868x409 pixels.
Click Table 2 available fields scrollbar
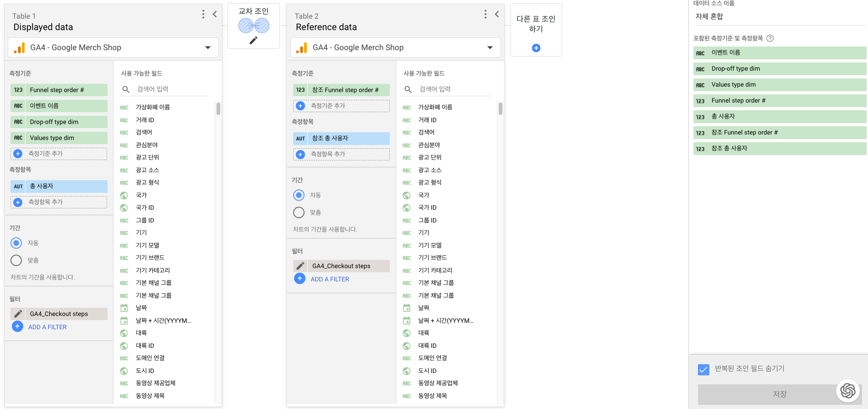(501, 109)
